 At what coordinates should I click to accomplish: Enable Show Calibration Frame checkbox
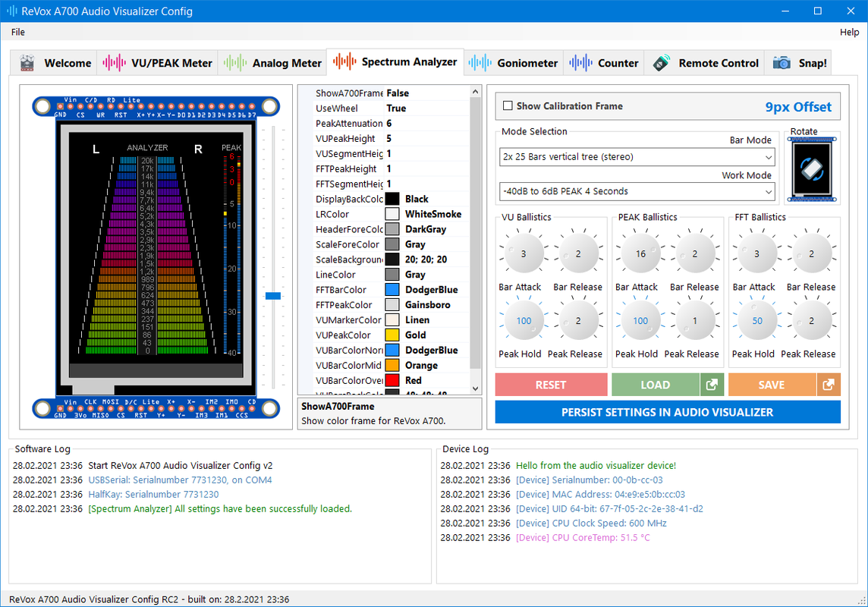508,105
